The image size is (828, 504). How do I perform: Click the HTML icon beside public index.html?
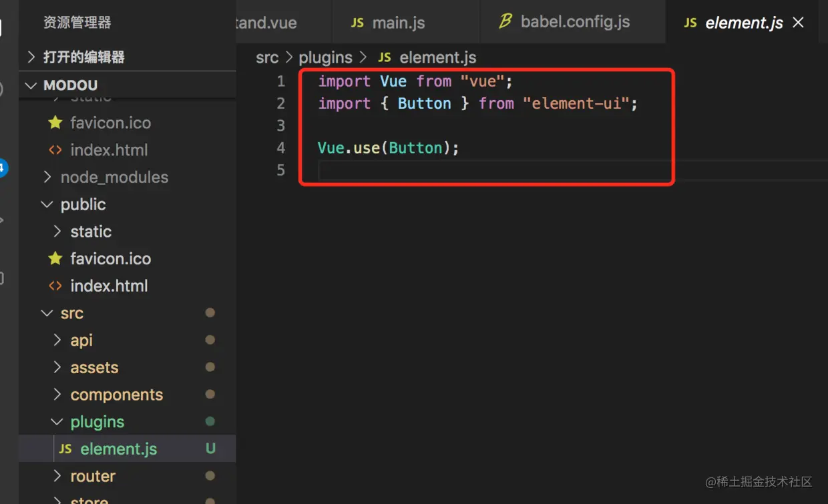point(55,286)
